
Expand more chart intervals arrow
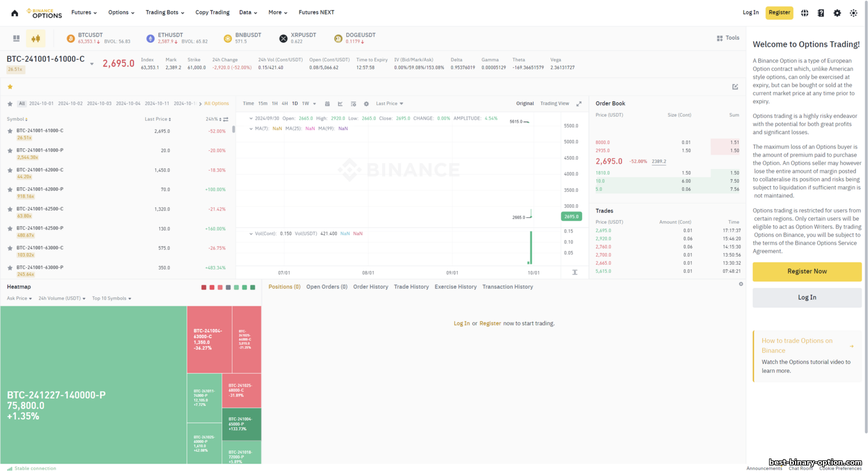pyautogui.click(x=314, y=104)
